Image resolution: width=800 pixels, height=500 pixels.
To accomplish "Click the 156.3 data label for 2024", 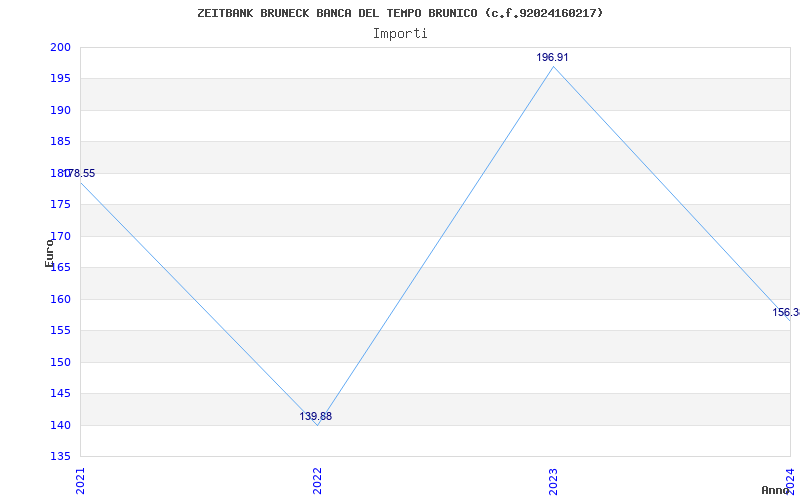I will pos(786,312).
